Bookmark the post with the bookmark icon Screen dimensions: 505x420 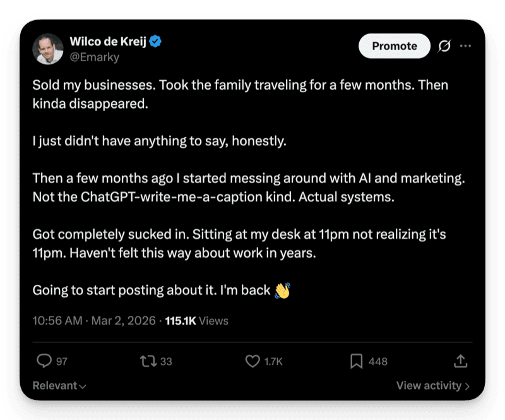click(x=357, y=361)
